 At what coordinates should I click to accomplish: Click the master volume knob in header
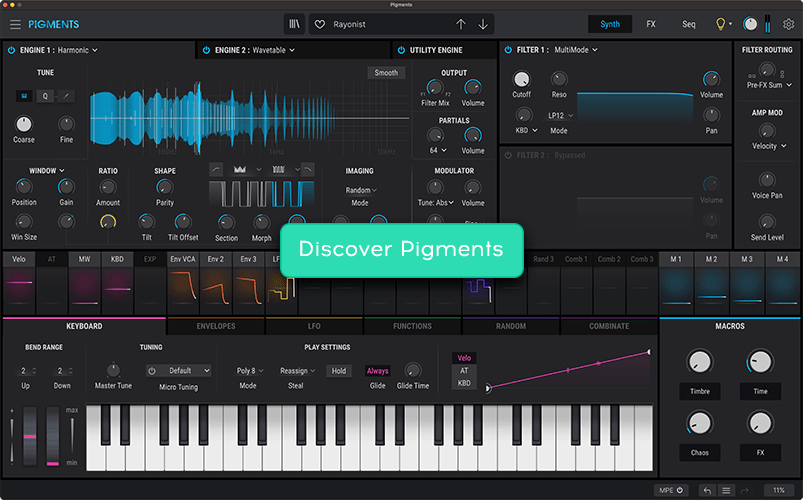point(750,24)
